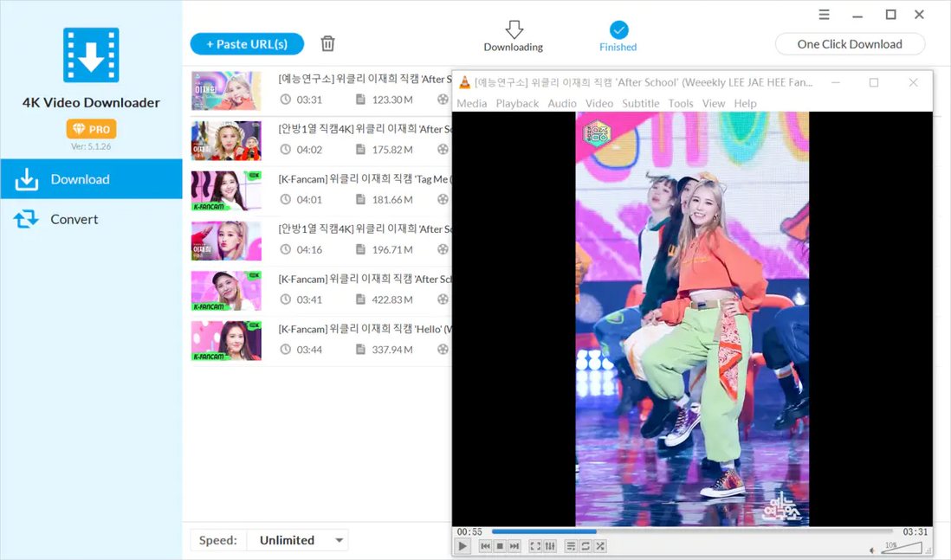
Task: Mute the VLC audio via speaker icon
Action: pyautogui.click(x=872, y=550)
